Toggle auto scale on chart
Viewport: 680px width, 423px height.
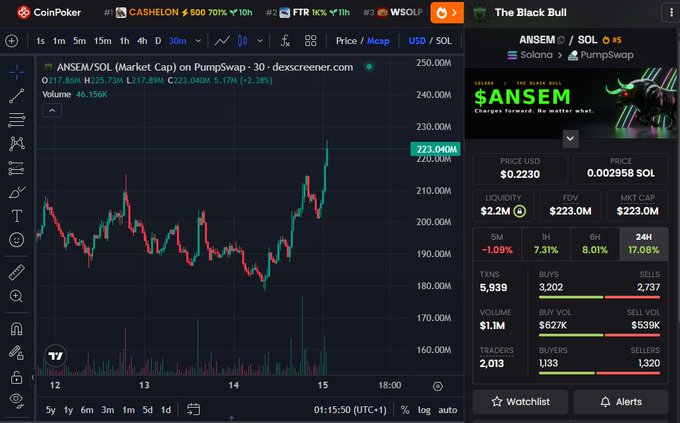(x=448, y=410)
